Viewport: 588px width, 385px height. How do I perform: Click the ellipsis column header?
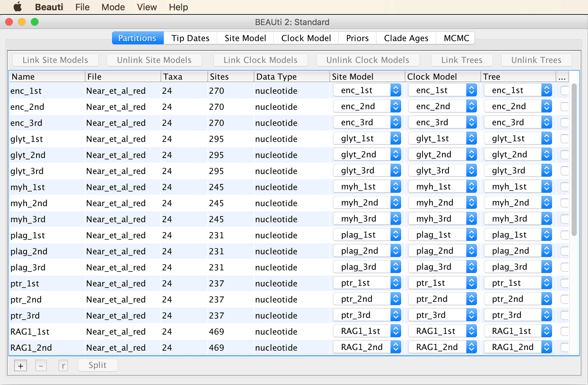[x=562, y=77]
